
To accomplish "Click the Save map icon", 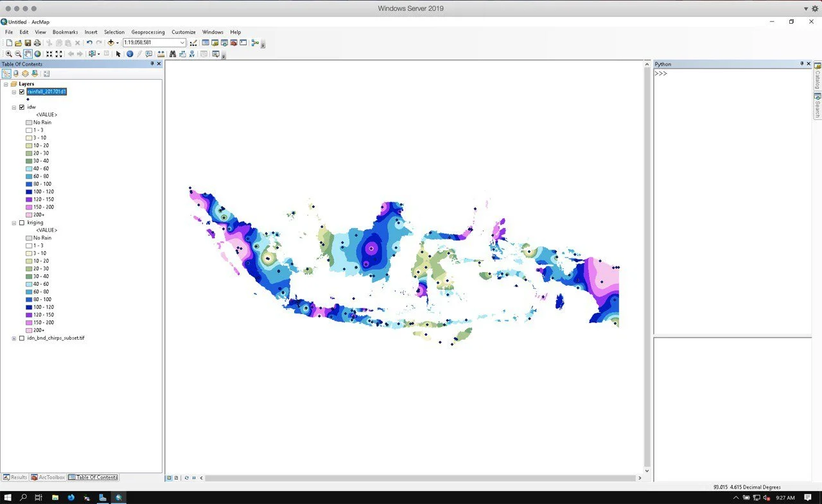I will coord(28,43).
